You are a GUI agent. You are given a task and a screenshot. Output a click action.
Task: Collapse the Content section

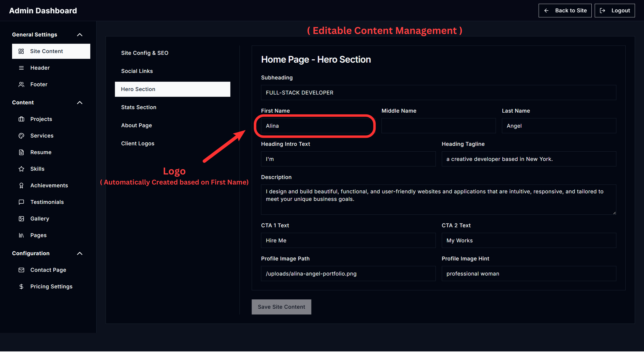click(x=80, y=103)
